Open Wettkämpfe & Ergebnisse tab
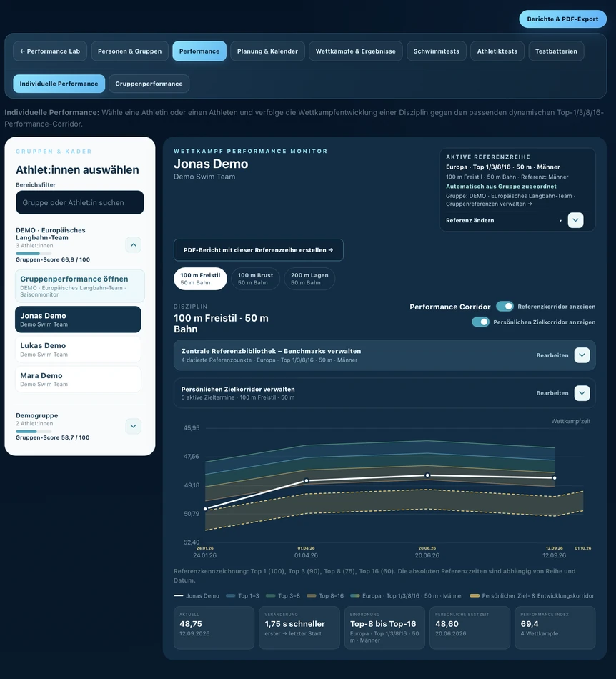The width and height of the screenshot is (616, 679). [x=355, y=51]
